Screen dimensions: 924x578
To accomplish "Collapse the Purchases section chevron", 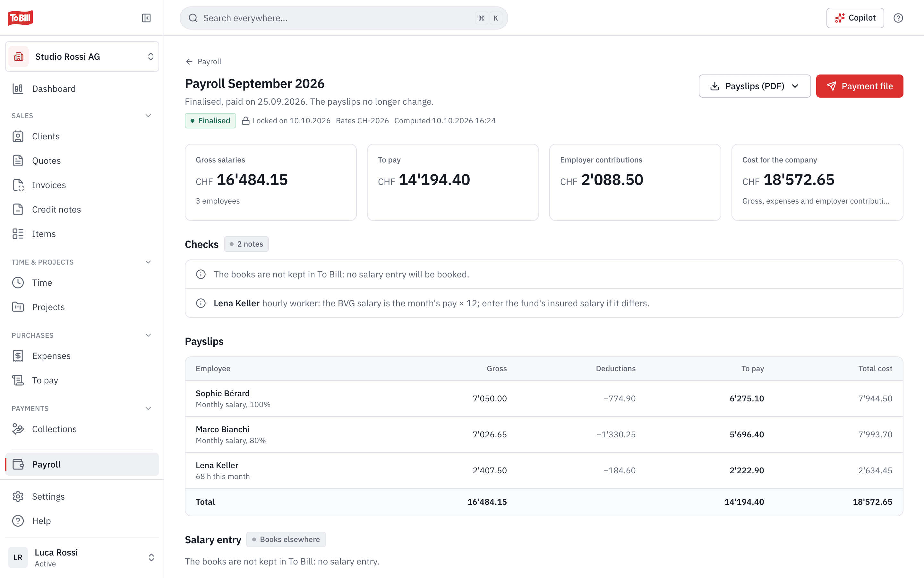I will click(148, 335).
